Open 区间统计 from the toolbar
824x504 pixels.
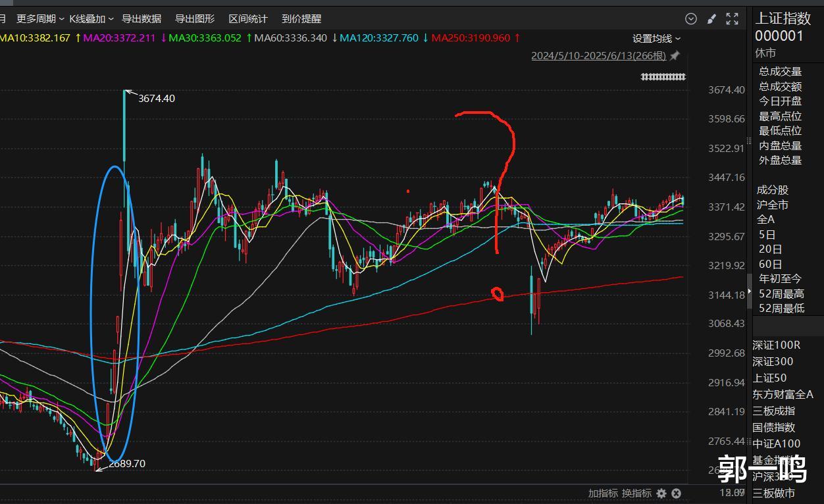248,19
